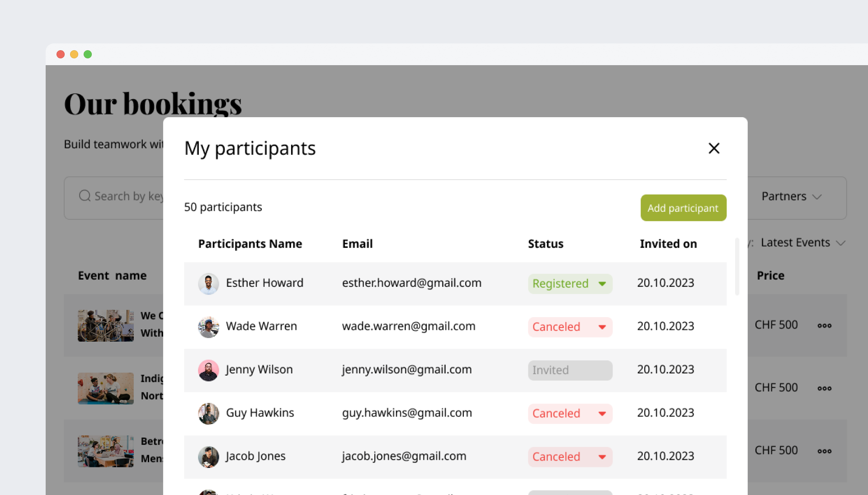
Task: Click the search magnifier icon
Action: pyautogui.click(x=85, y=196)
